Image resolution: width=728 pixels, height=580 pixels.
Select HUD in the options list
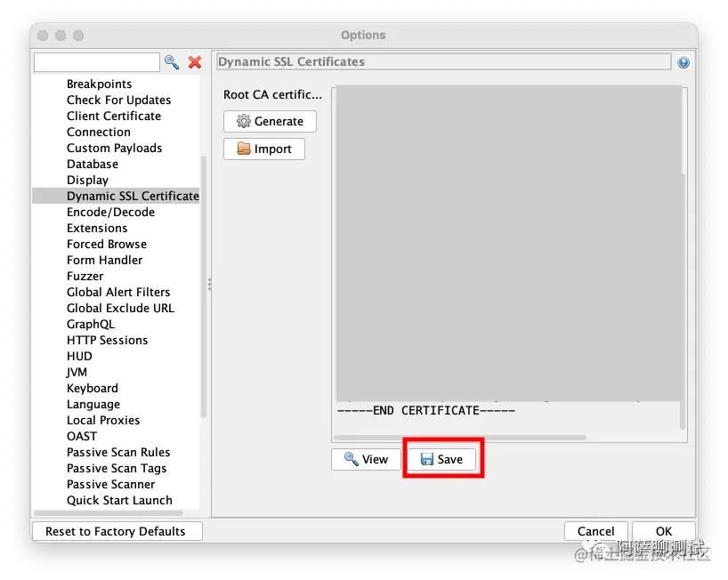pos(79,357)
